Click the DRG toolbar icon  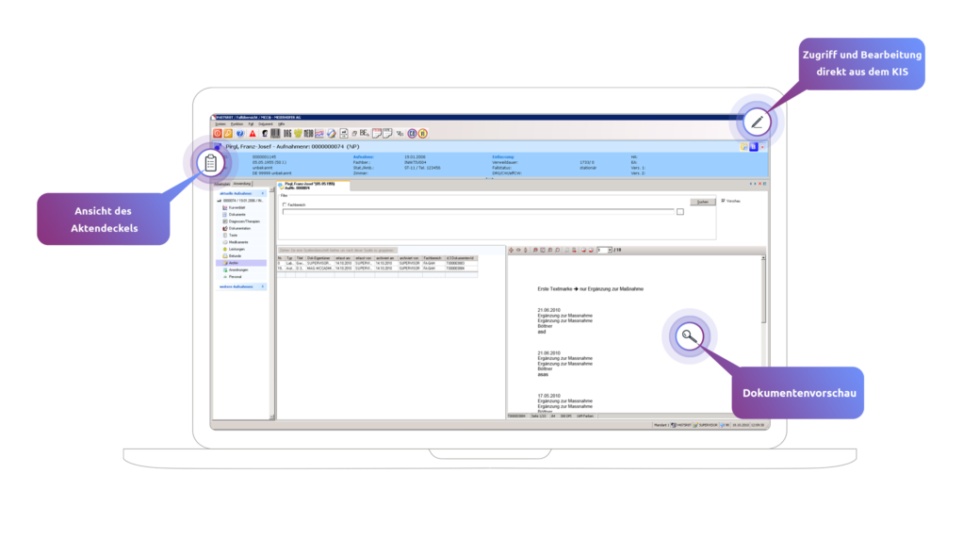pyautogui.click(x=287, y=134)
